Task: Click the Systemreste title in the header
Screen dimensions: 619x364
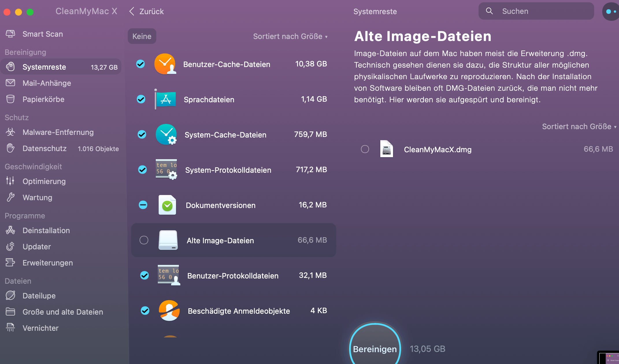Action: point(375,12)
